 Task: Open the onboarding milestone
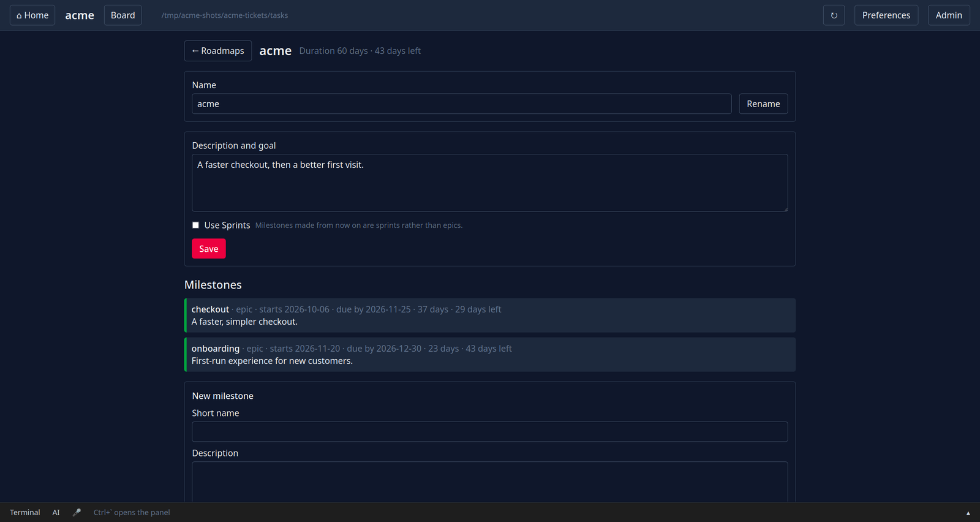[490, 355]
